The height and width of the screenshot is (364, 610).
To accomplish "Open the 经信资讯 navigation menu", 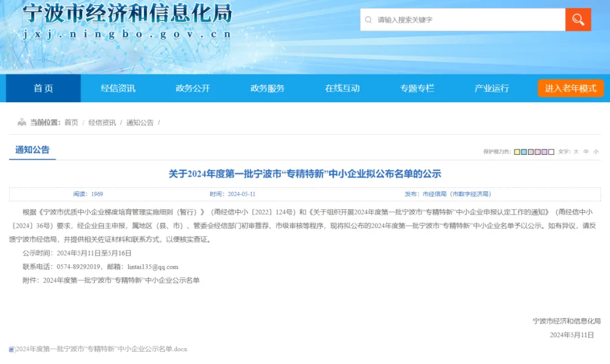I will (x=118, y=88).
